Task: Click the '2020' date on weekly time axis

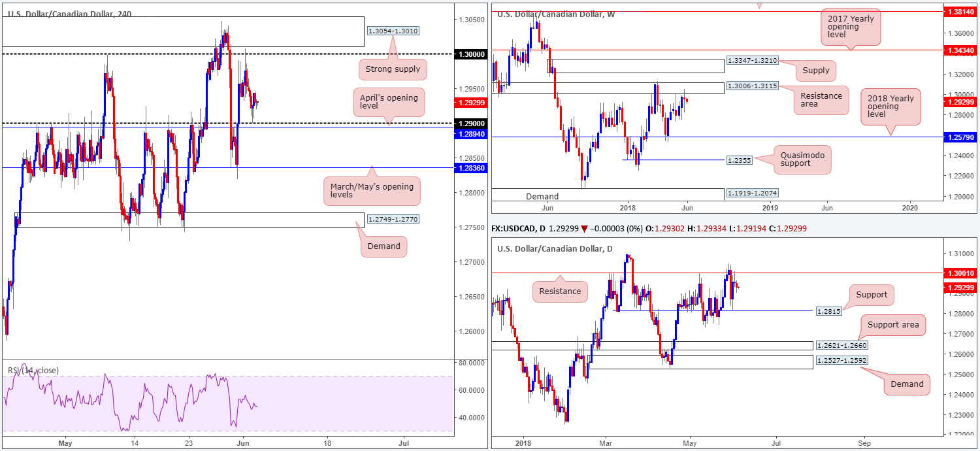Action: point(910,207)
